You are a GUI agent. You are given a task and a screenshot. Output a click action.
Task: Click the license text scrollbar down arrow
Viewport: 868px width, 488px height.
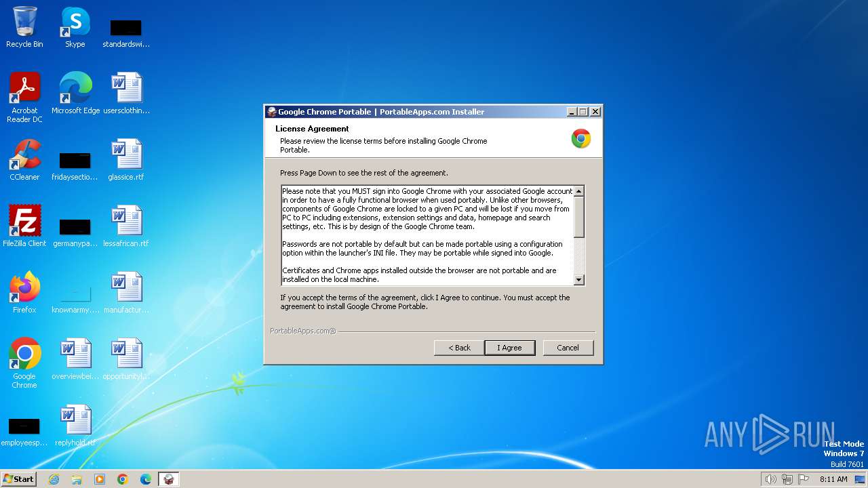579,279
